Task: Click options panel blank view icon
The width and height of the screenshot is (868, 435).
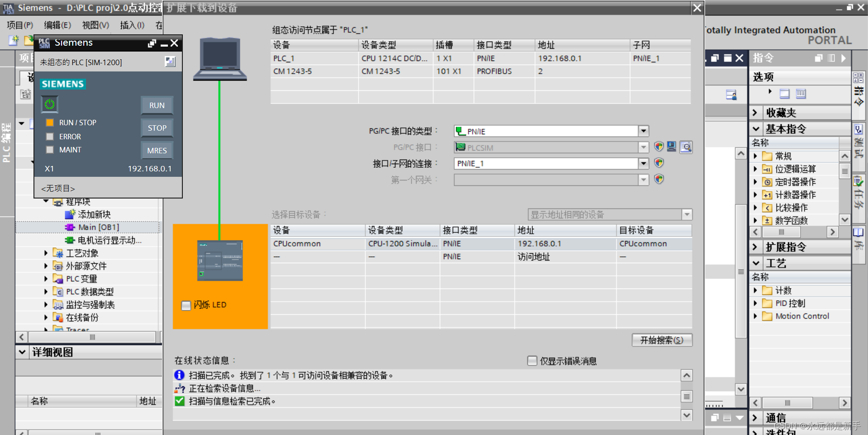Action: [x=785, y=94]
